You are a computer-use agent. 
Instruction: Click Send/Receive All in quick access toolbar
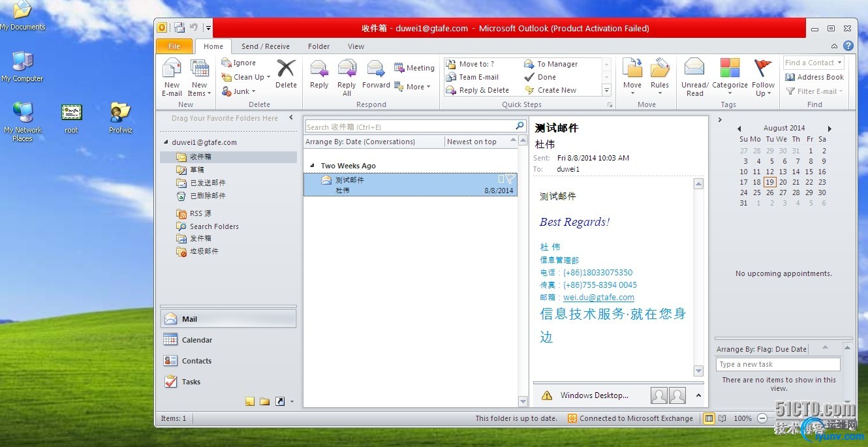(179, 27)
